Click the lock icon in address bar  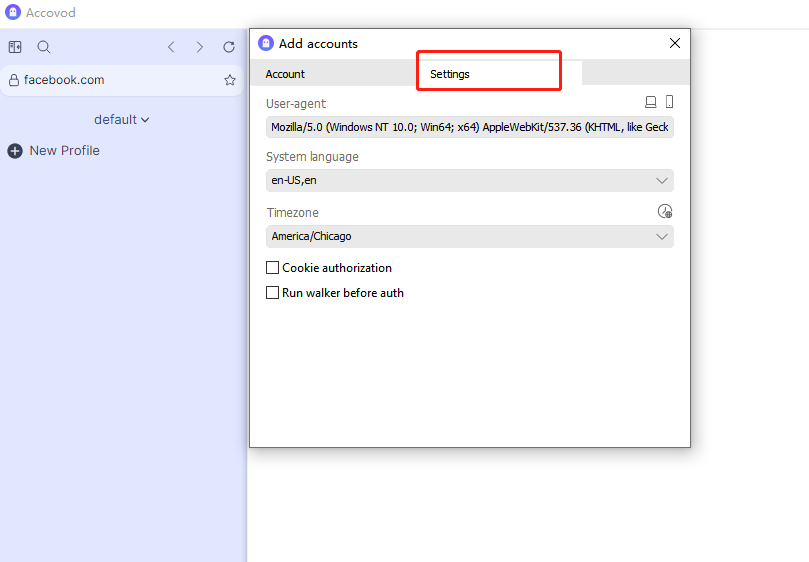[14, 80]
